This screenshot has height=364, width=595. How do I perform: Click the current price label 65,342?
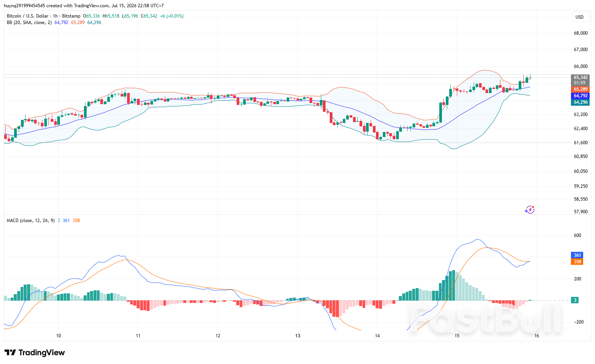pyautogui.click(x=580, y=77)
